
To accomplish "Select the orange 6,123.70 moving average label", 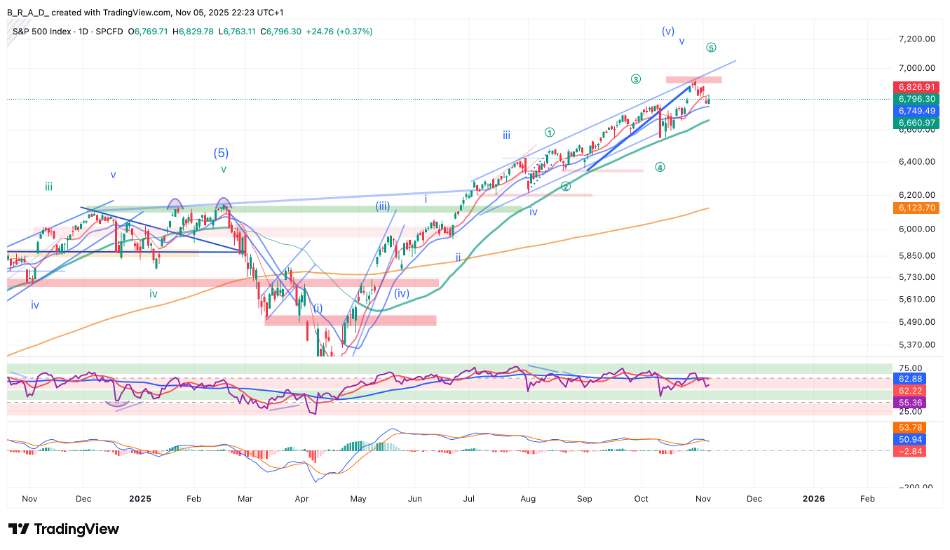I will [x=916, y=208].
